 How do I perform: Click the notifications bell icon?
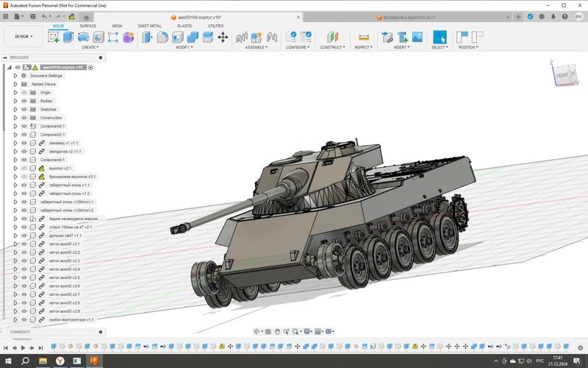[x=553, y=16]
